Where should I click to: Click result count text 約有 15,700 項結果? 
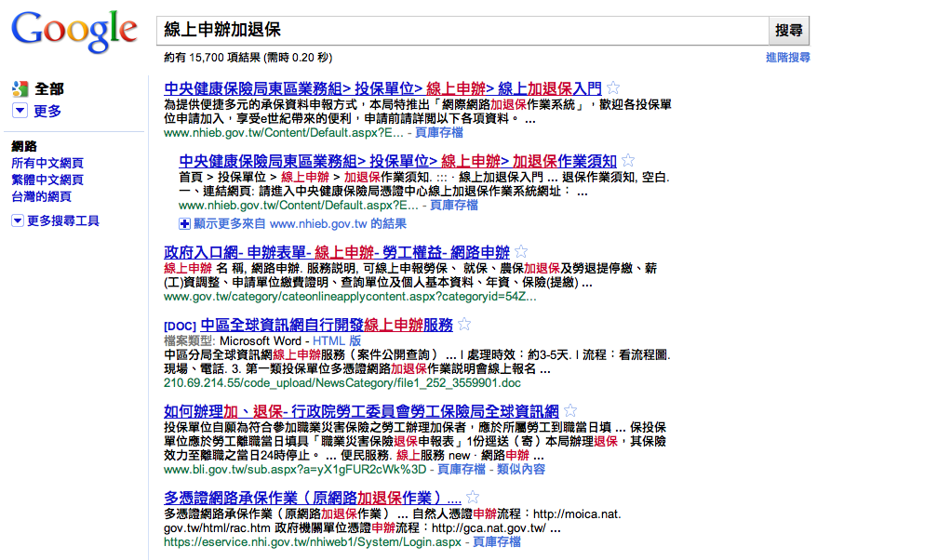point(248,58)
